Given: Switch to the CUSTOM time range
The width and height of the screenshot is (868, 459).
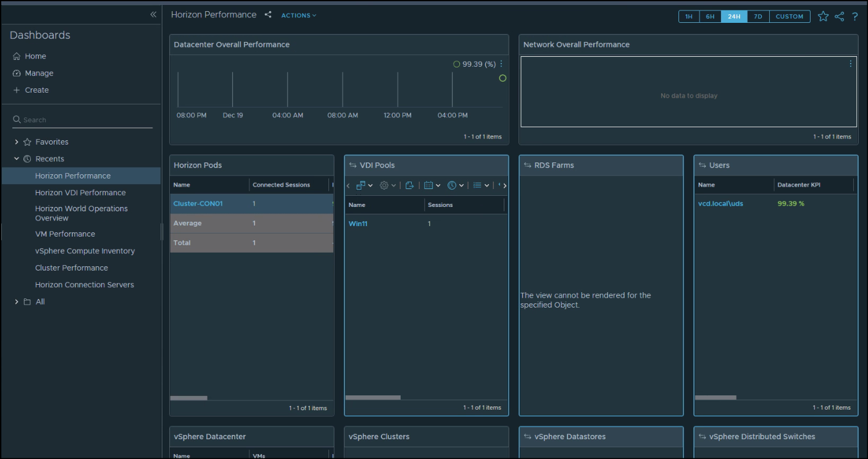Looking at the screenshot, I should coord(790,16).
